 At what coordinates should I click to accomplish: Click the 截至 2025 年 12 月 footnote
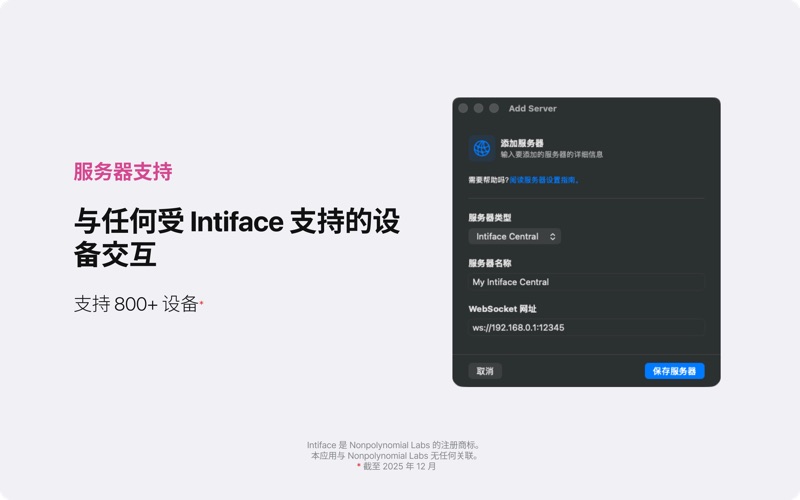click(402, 466)
